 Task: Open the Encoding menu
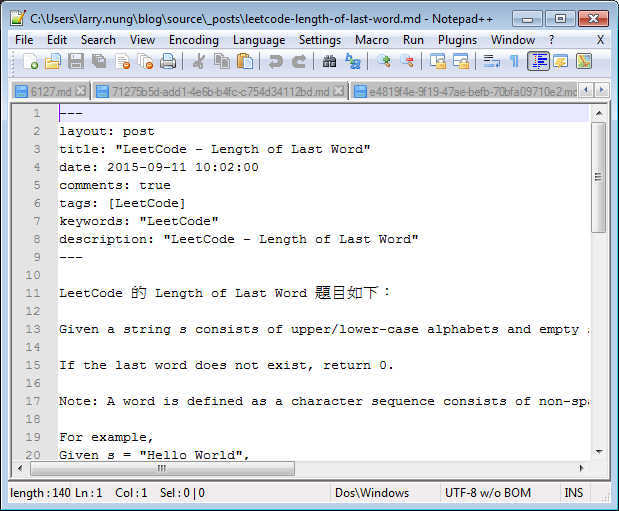(193, 40)
